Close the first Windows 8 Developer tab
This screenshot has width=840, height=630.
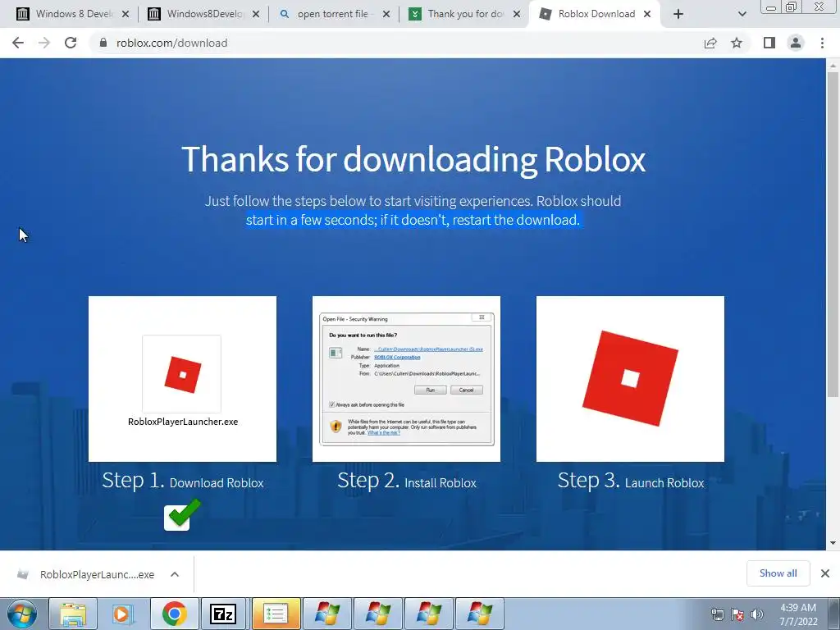pyautogui.click(x=126, y=14)
